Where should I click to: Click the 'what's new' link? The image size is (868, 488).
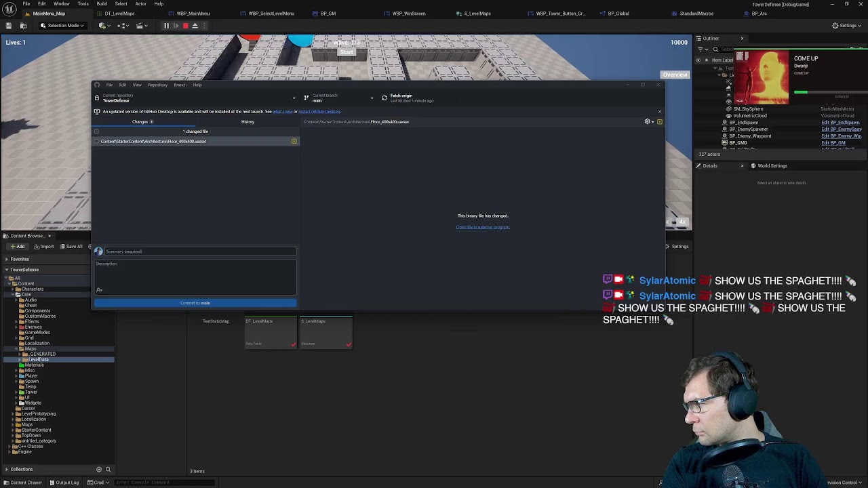point(282,112)
